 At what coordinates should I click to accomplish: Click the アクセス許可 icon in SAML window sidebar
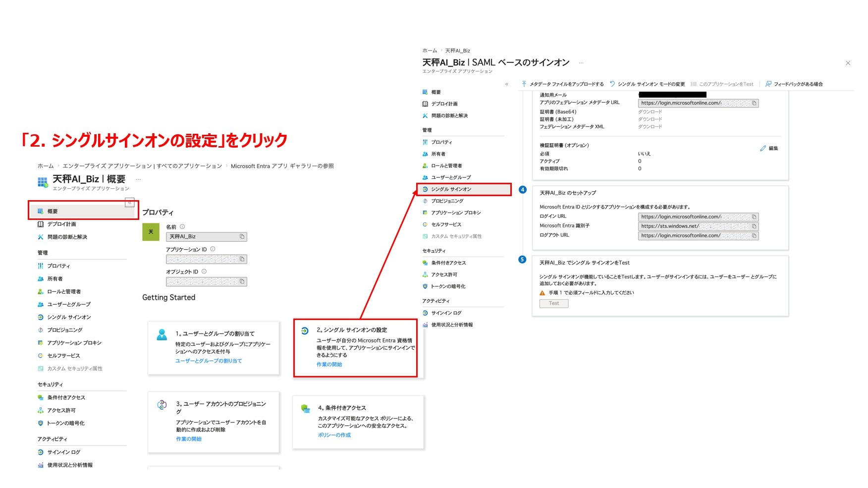425,274
